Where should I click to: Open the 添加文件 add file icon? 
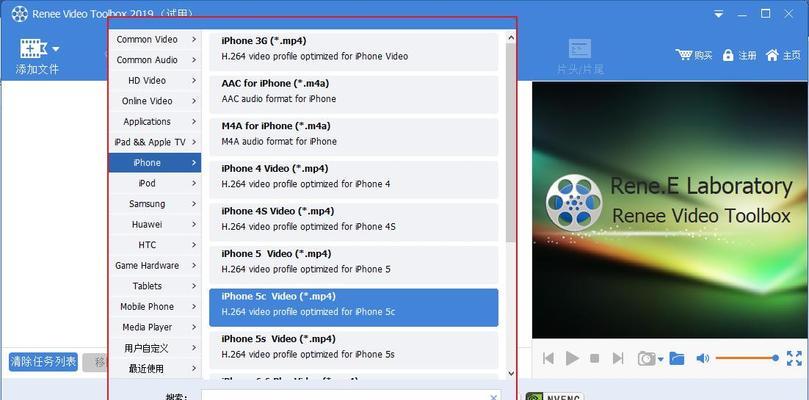coord(34,49)
